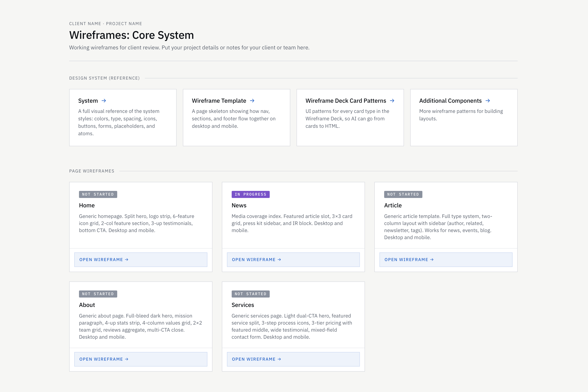The image size is (588, 392).
Task: Click the 'DESIGN SYSTEM (REFERENCE)' section label
Action: point(104,78)
